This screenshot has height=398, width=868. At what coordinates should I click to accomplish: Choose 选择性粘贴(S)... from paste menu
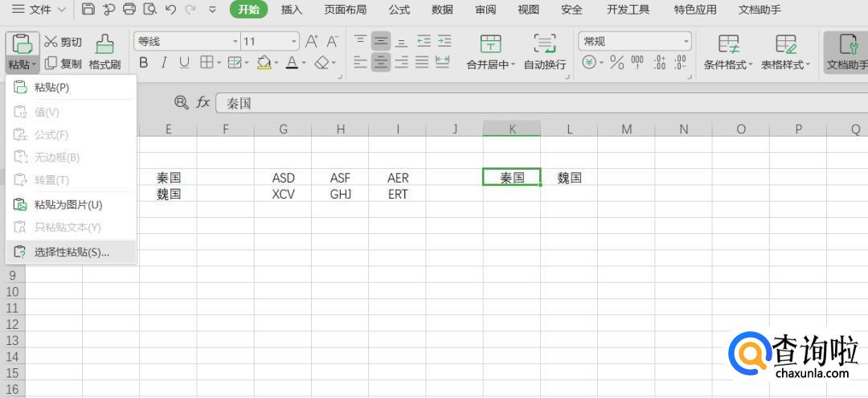tap(71, 252)
